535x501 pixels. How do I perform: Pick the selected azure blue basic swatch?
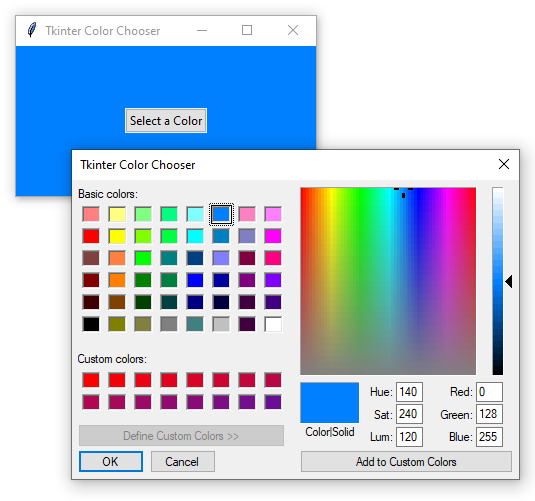[221, 214]
